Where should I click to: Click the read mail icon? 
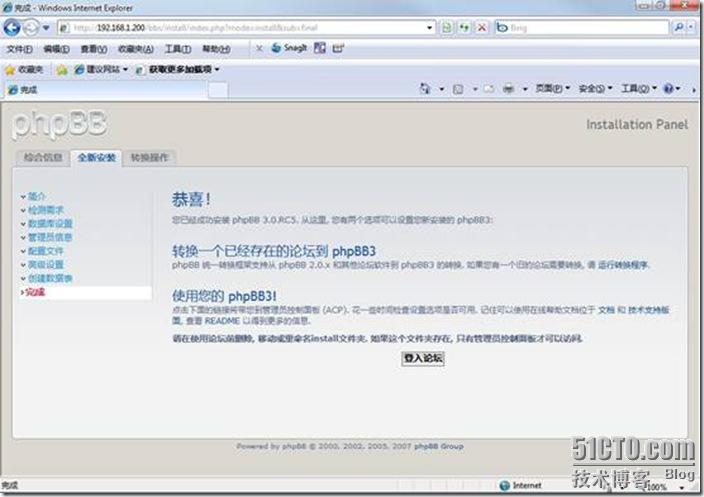pyautogui.click(x=489, y=89)
